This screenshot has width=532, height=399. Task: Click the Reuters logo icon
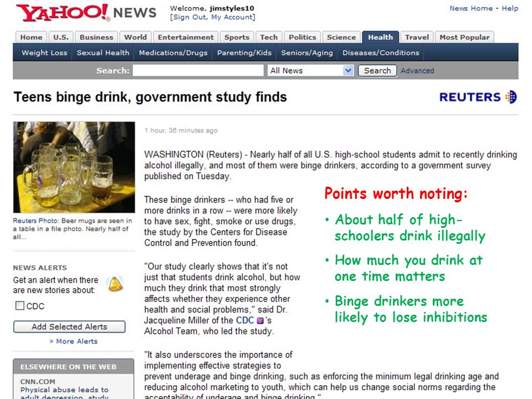511,97
